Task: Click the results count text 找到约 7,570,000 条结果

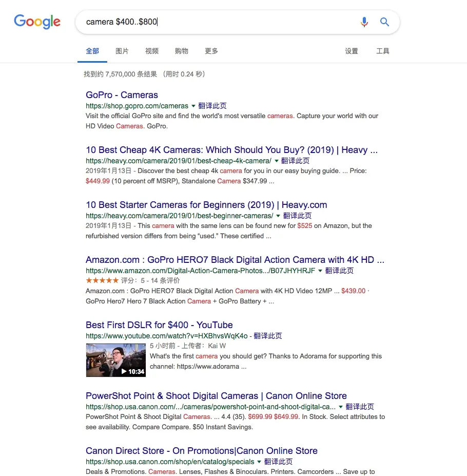Action: point(121,74)
